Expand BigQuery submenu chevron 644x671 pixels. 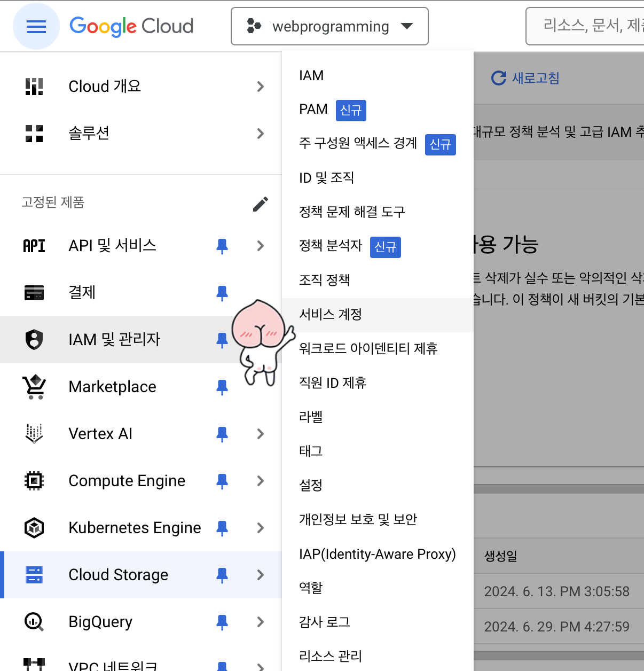pos(261,622)
